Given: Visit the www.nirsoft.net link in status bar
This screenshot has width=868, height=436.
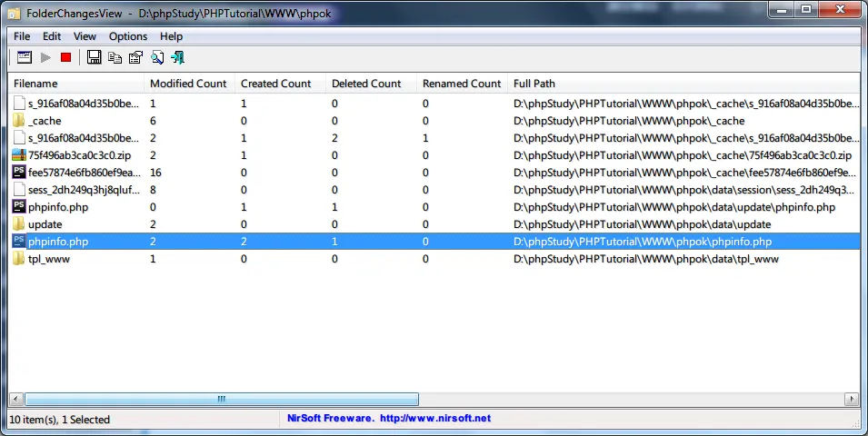Looking at the screenshot, I should [434, 419].
